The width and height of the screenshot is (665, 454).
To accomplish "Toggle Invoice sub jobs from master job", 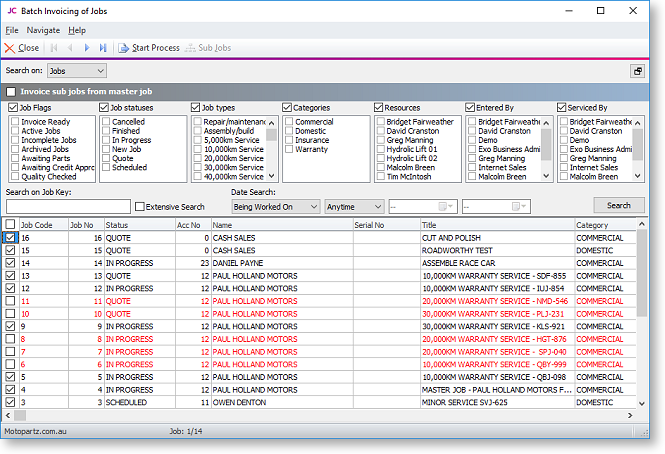I will 12,92.
